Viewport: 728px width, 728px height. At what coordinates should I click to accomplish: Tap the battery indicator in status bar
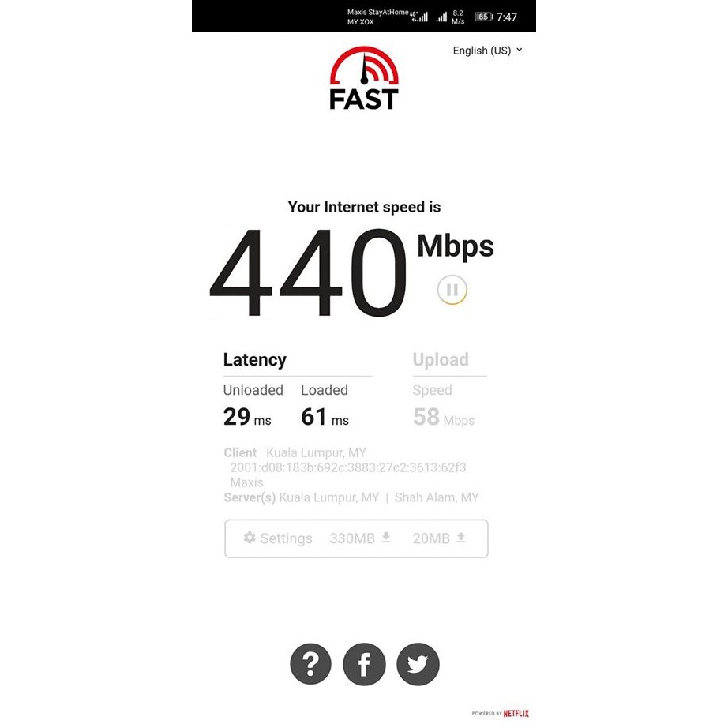(x=484, y=17)
